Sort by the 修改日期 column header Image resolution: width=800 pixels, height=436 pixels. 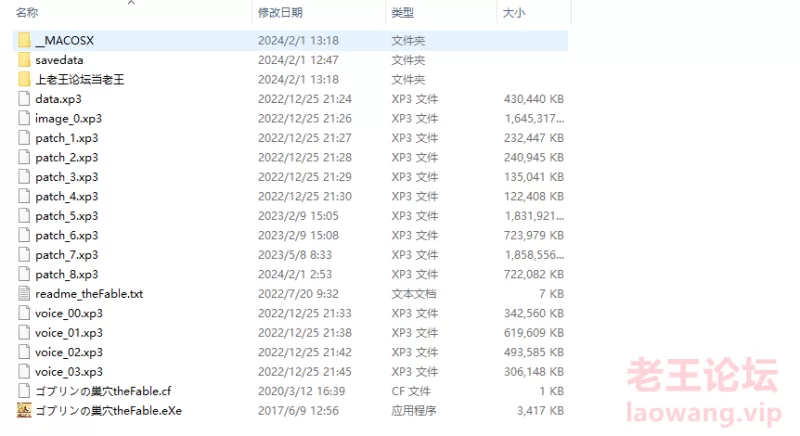(280, 13)
